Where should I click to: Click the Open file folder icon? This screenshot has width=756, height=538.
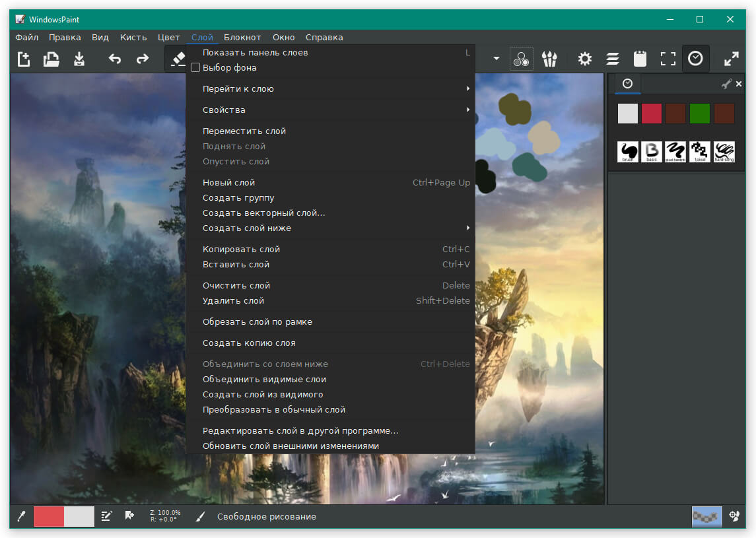pyautogui.click(x=52, y=59)
